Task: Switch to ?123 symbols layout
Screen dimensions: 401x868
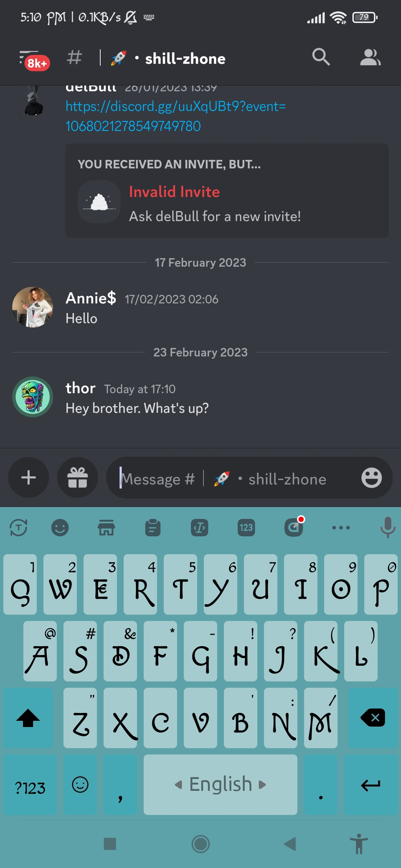Action: pyautogui.click(x=30, y=785)
